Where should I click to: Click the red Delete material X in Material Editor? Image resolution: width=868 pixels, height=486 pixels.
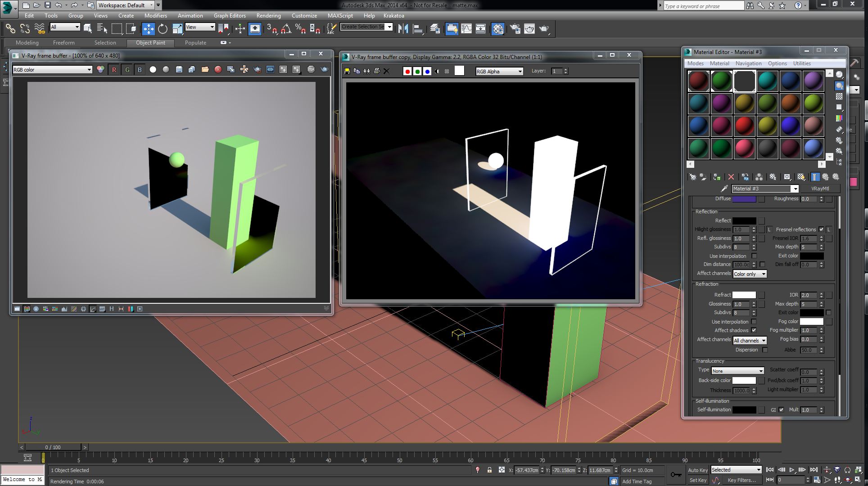(731, 177)
